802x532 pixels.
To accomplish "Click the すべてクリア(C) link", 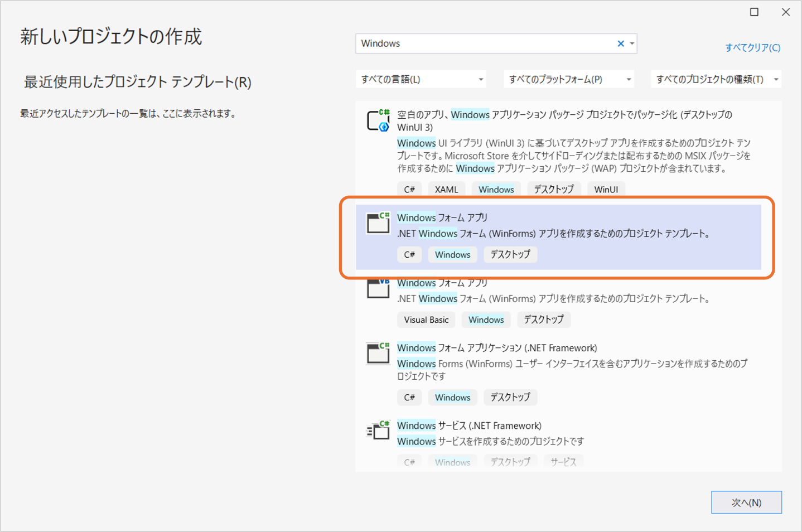I will tap(752, 47).
